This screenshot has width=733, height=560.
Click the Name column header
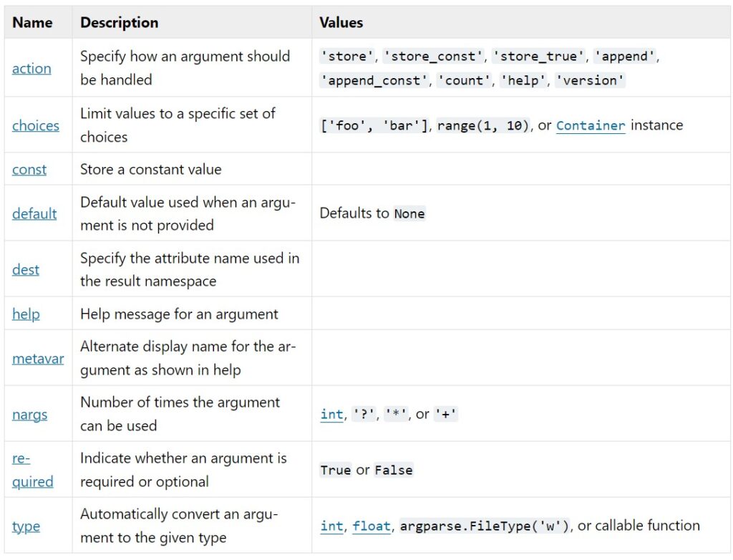32,22
